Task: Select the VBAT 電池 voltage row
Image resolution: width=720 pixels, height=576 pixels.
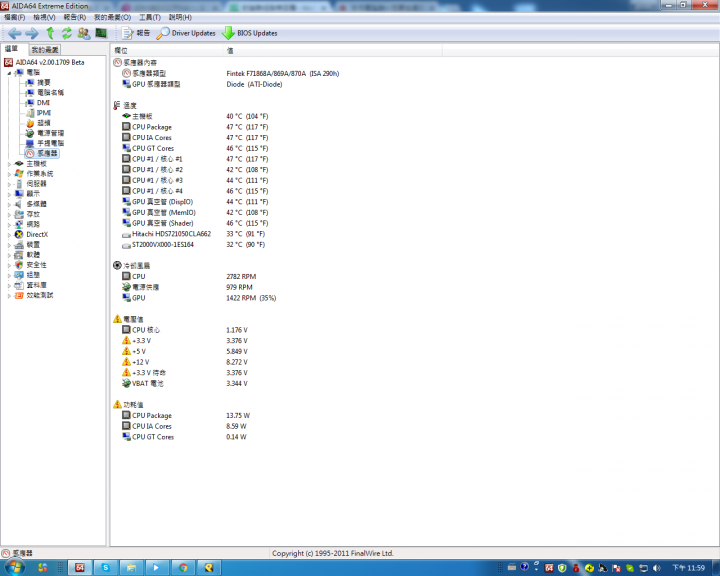Action: [185, 384]
